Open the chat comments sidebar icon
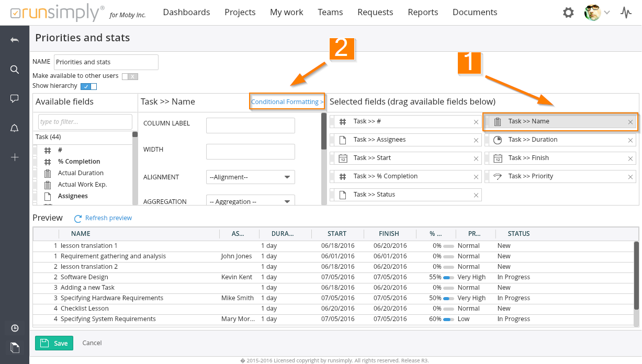The width and height of the screenshot is (642, 364). (15, 99)
